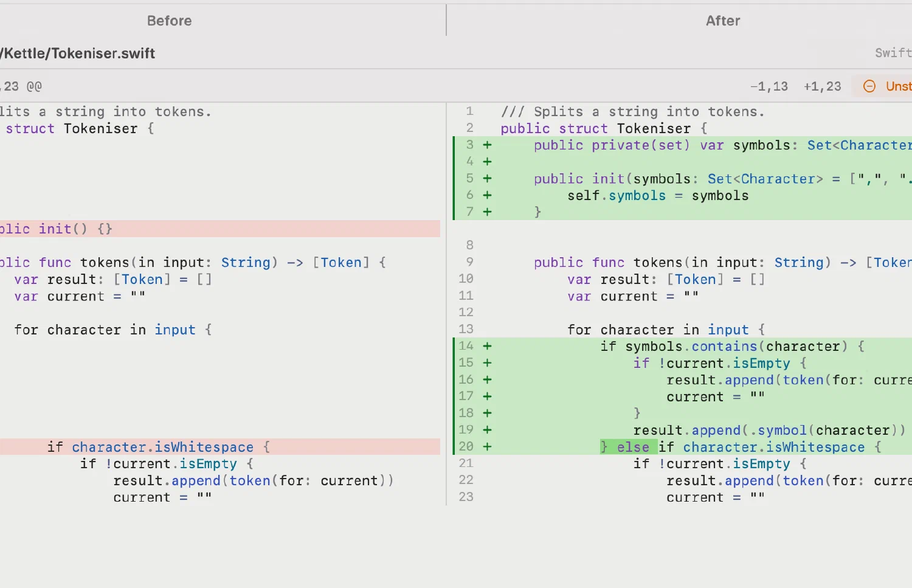Image resolution: width=912 pixels, height=588 pixels.
Task: Click the removed 'init() {}' line in Before
Action: pos(220,229)
